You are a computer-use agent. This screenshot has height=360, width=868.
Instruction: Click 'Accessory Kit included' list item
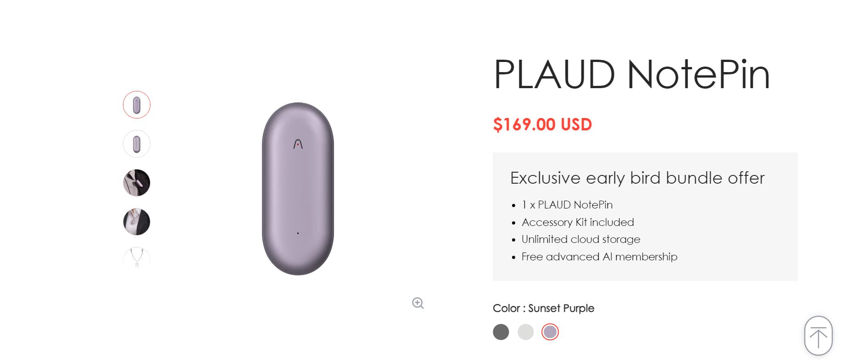(578, 222)
